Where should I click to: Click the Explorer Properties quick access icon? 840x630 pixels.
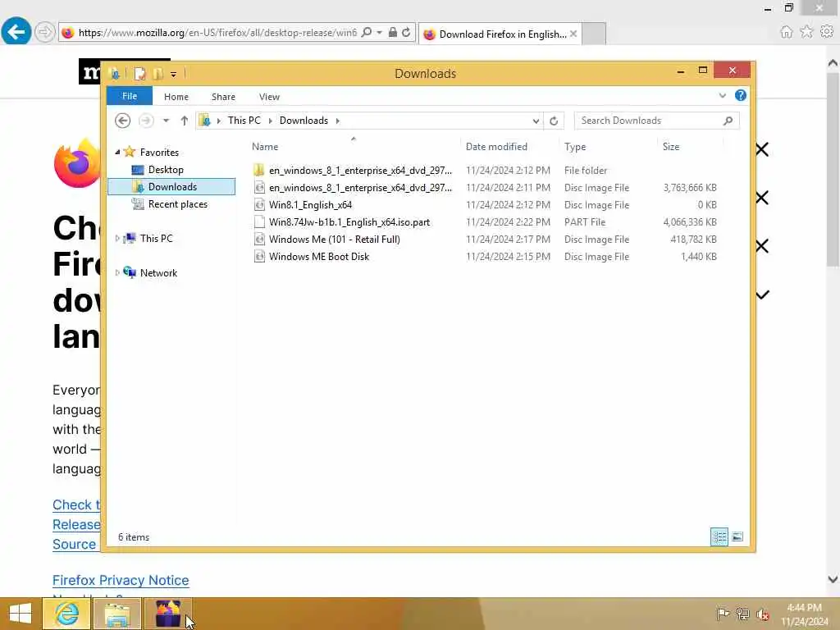[x=139, y=73]
